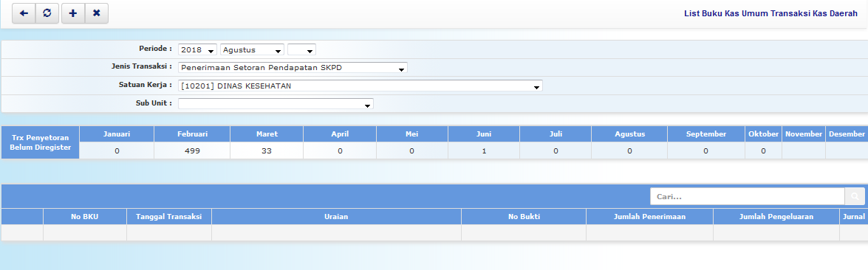Viewport: 868px width, 270px height.
Task: Click the Juni month header
Action: point(484,134)
